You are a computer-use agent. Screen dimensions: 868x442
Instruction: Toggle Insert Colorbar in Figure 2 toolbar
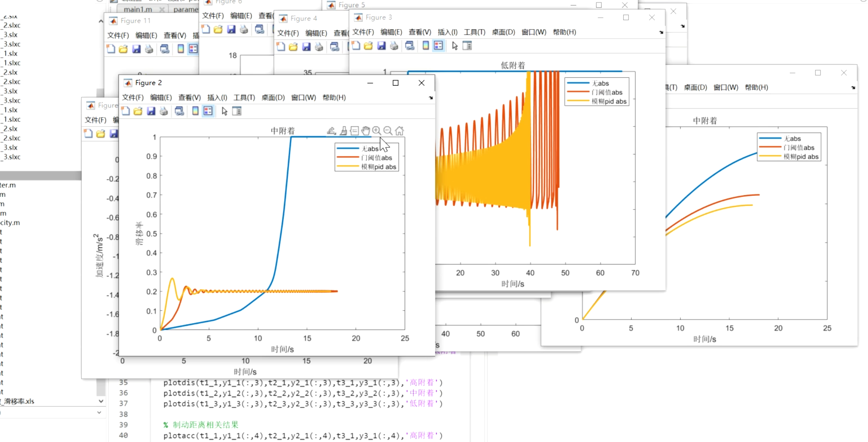tap(195, 111)
